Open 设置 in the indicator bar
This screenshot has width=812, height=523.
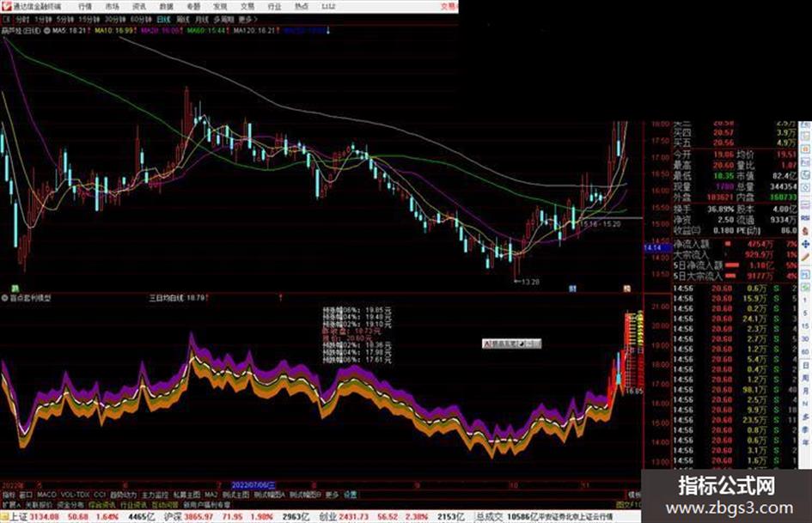click(350, 495)
